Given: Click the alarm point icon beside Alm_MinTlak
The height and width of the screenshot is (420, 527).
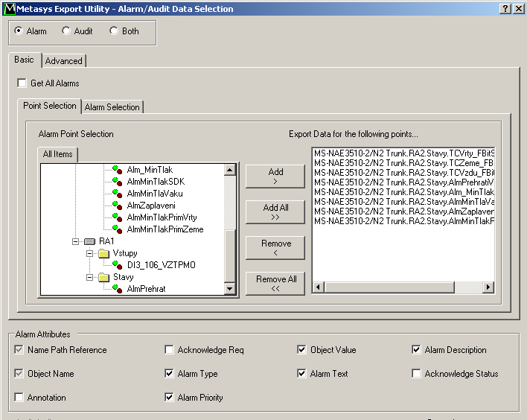Looking at the screenshot, I should point(118,170).
